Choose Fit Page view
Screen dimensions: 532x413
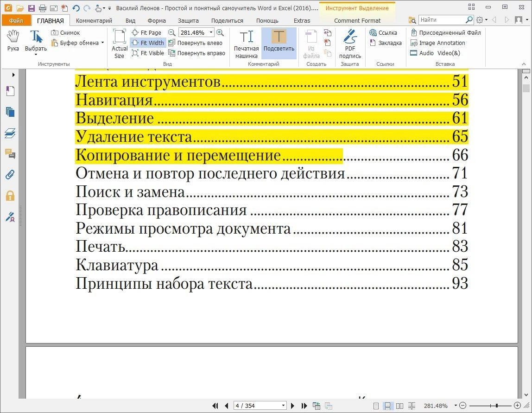pyautogui.click(x=146, y=32)
